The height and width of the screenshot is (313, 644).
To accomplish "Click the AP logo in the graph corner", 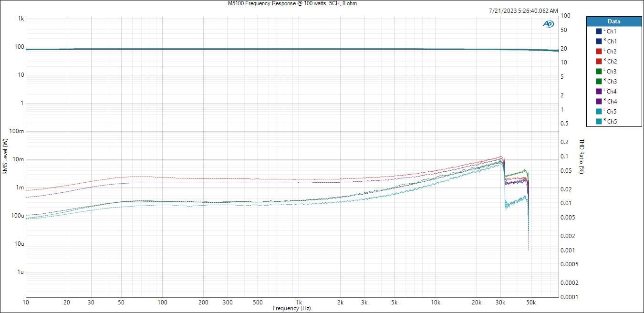I will pos(548,24).
